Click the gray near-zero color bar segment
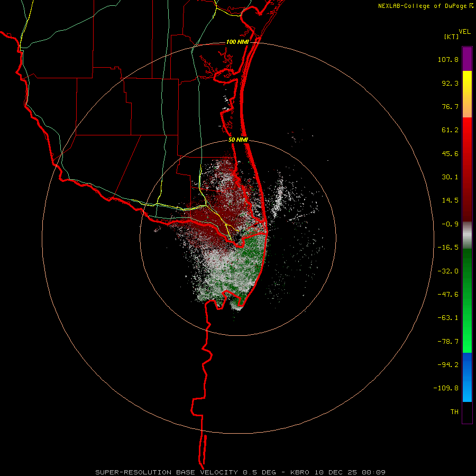The height and width of the screenshot is (476, 476). pyautogui.click(x=467, y=235)
